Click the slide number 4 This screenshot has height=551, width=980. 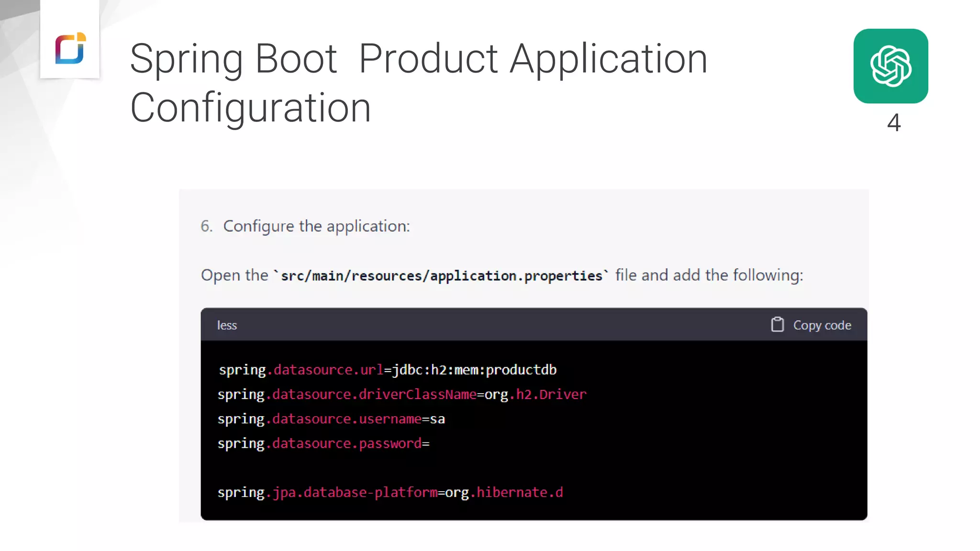pyautogui.click(x=893, y=122)
